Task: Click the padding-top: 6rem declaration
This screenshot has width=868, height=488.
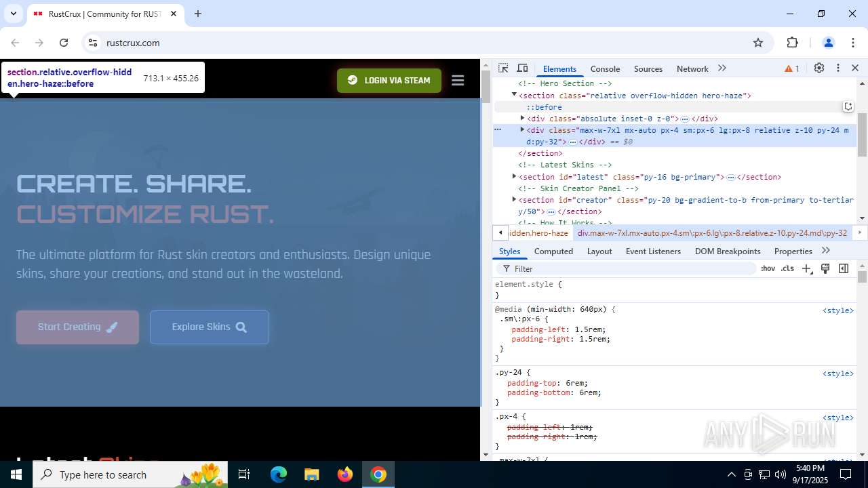Action: [548, 383]
